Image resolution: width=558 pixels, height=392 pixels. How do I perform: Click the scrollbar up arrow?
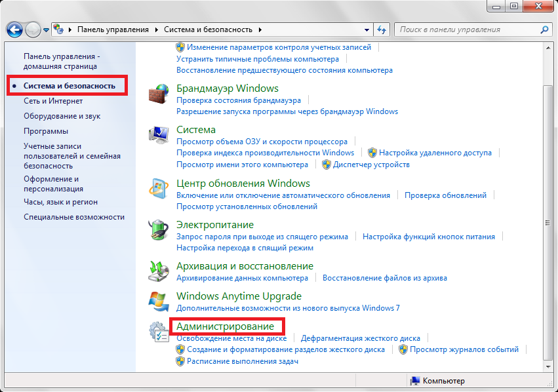tap(548, 47)
